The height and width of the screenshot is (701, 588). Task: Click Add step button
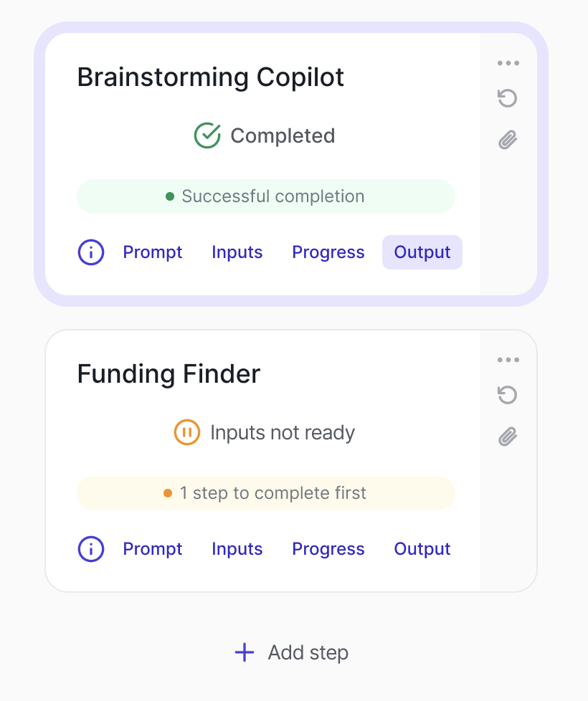(x=292, y=653)
